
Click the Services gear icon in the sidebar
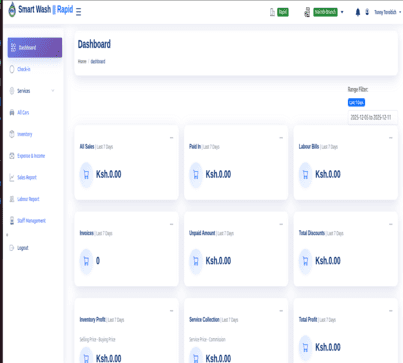[x=12, y=91]
